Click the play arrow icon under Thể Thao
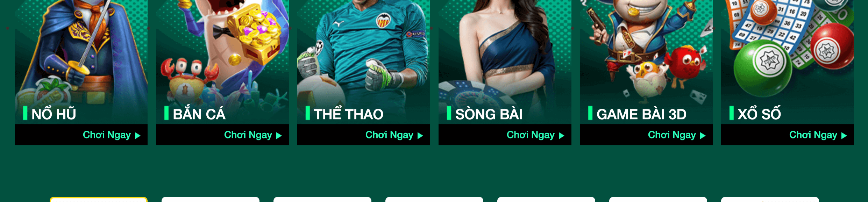The image size is (868, 202). point(420,136)
